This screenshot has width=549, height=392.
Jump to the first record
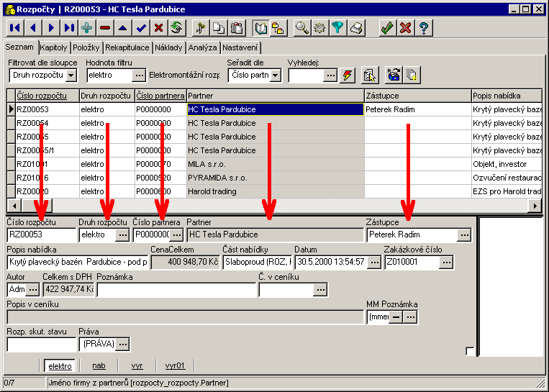click(14, 28)
